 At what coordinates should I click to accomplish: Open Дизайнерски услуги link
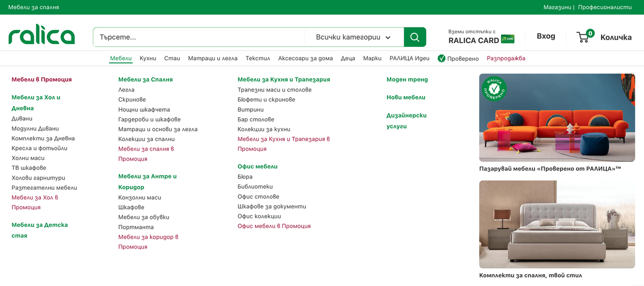[407, 121]
